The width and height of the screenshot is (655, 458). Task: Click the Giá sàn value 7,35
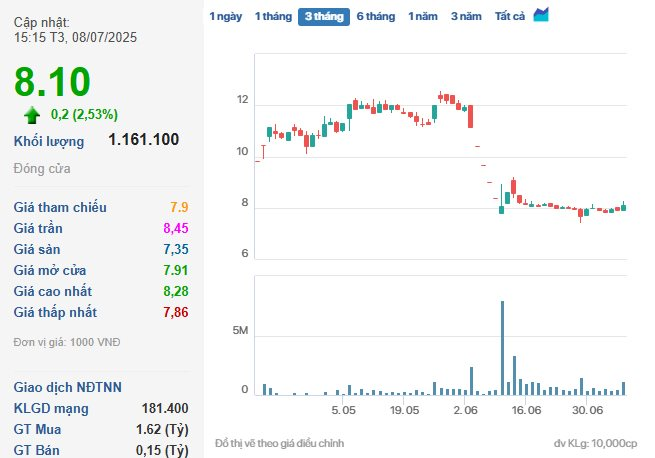(175, 250)
